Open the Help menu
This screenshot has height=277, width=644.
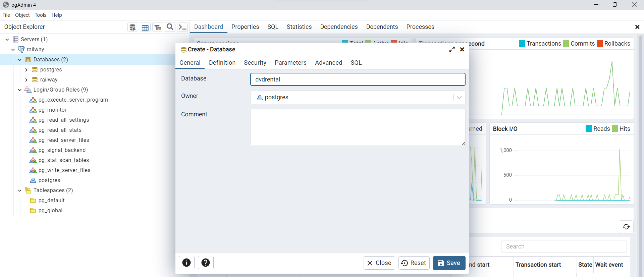57,15
